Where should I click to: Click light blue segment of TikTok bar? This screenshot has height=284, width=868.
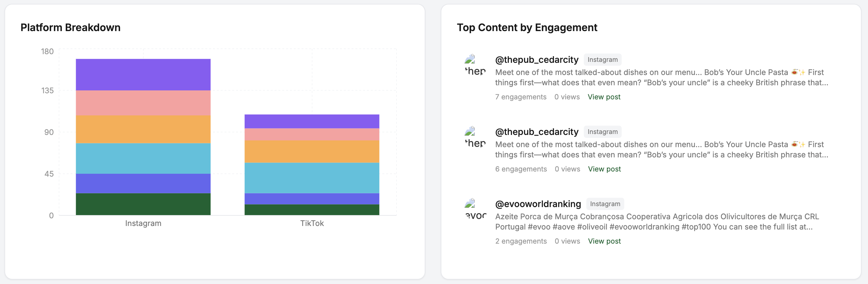click(x=312, y=178)
